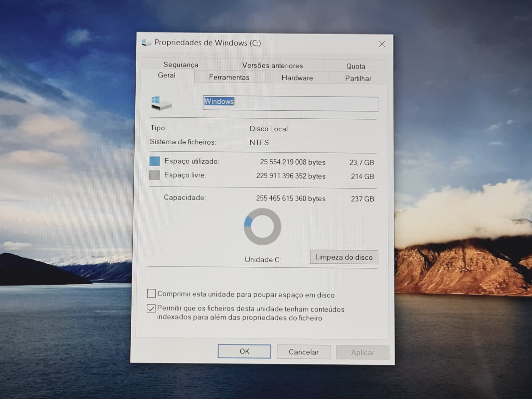The image size is (532, 399).
Task: Switch to the Partilhar tab
Action: coord(358,78)
